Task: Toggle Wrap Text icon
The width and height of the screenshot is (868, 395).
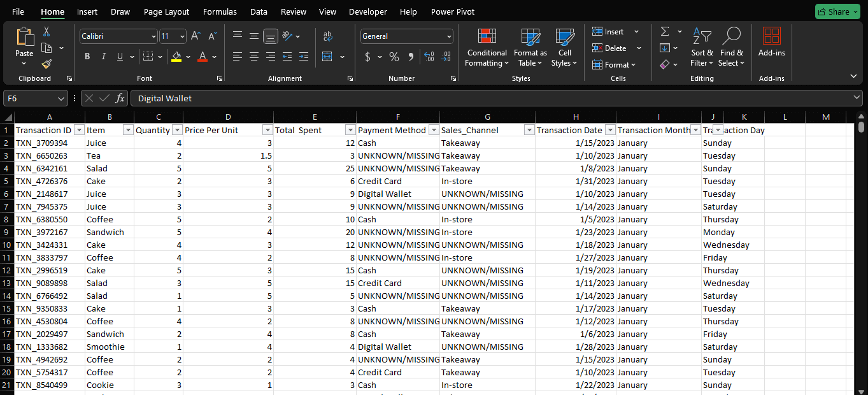Action: [328, 36]
